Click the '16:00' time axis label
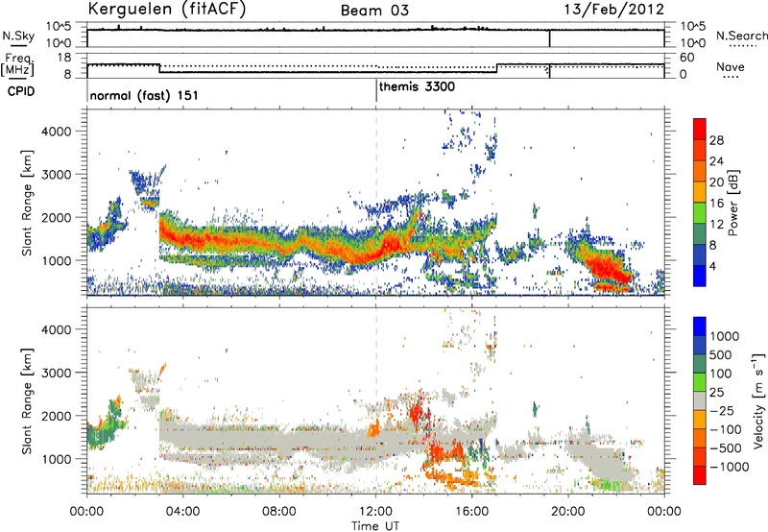Viewport: 768px width, 532px height. click(x=471, y=512)
